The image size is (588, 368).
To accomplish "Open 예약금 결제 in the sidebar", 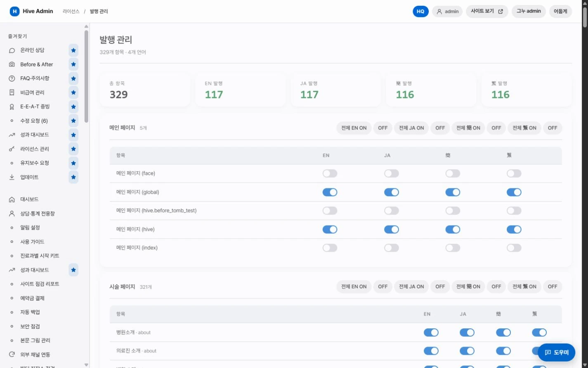I will 32,298.
